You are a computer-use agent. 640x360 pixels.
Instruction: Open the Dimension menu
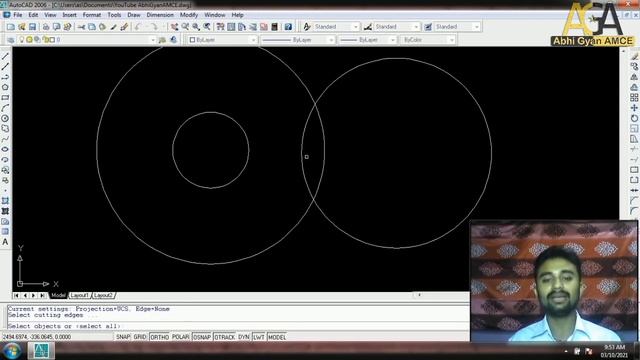pyautogui.click(x=160, y=15)
